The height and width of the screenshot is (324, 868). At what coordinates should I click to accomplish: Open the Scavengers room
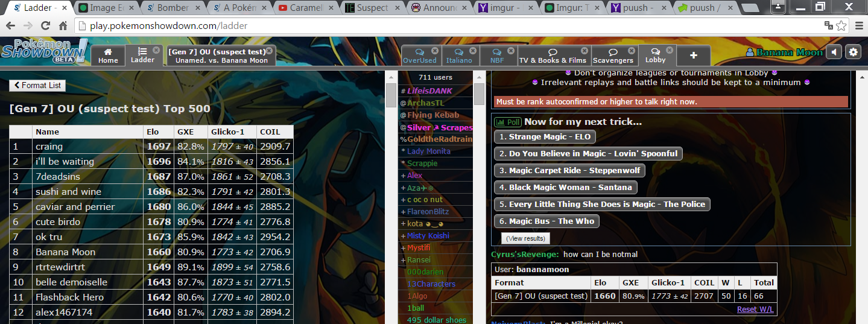coord(613,55)
